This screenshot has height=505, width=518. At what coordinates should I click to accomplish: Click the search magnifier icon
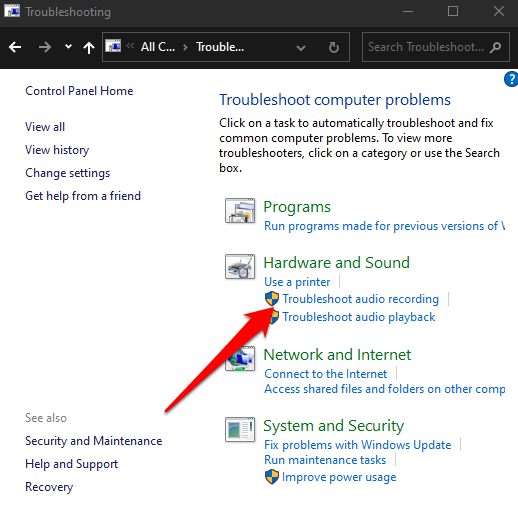click(495, 47)
